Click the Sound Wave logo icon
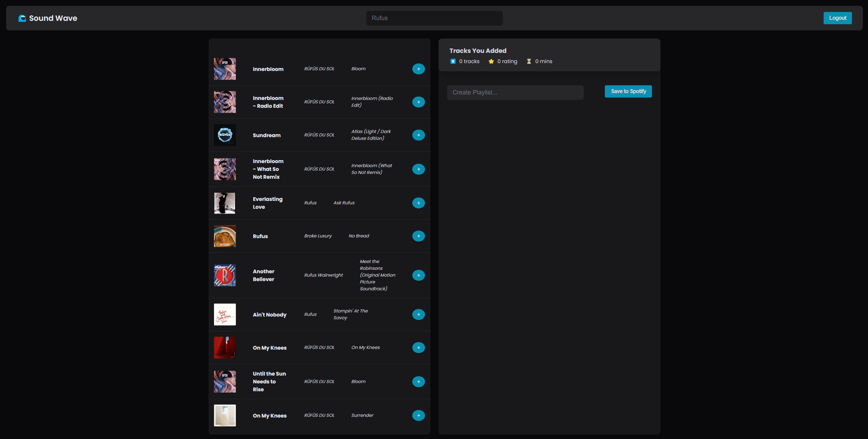Screen dimensions: 868x439 pyautogui.click(x=22, y=18)
